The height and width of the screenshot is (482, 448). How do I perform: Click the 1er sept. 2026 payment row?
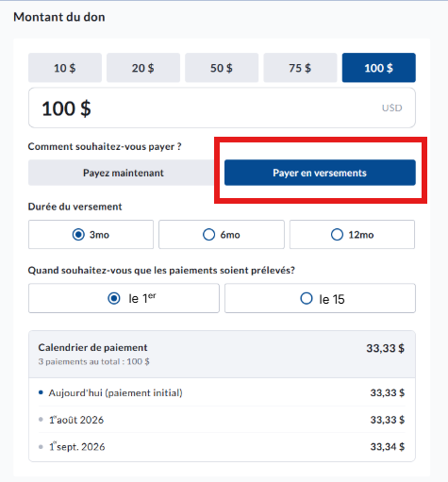coord(222,447)
